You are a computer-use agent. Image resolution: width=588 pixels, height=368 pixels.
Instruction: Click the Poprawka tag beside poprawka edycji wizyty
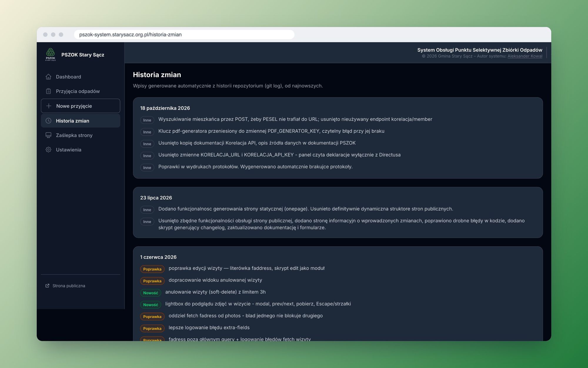tap(152, 269)
